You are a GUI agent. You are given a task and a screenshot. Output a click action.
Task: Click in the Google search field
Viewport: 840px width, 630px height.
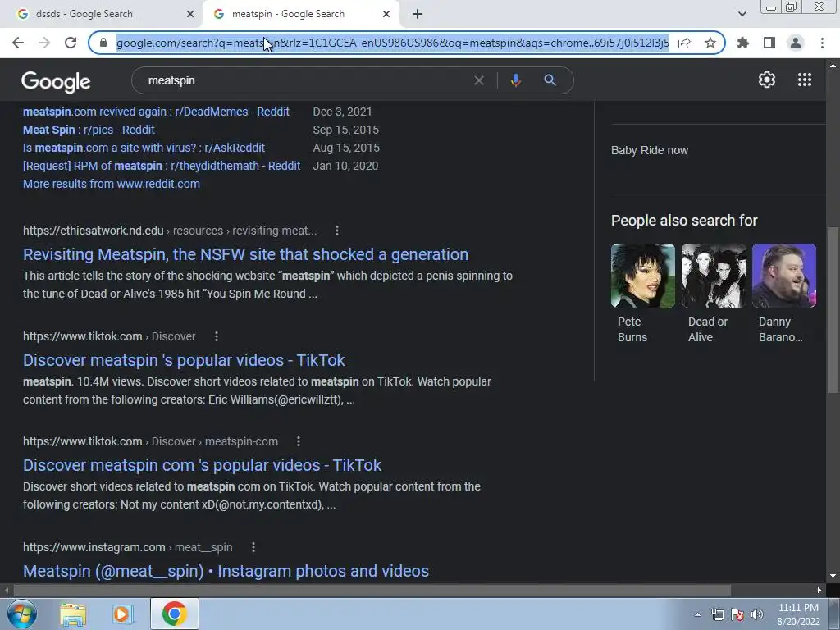click(x=305, y=80)
